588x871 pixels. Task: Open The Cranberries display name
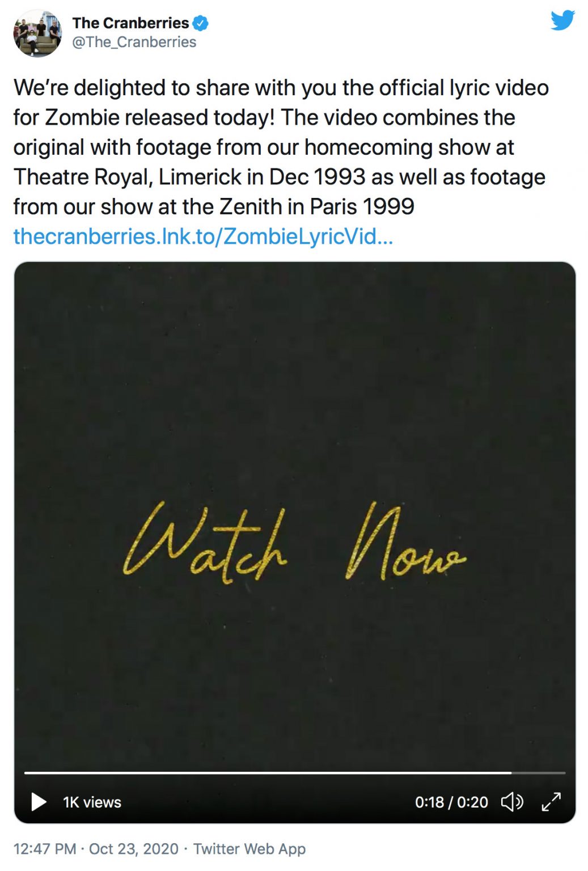click(x=130, y=23)
